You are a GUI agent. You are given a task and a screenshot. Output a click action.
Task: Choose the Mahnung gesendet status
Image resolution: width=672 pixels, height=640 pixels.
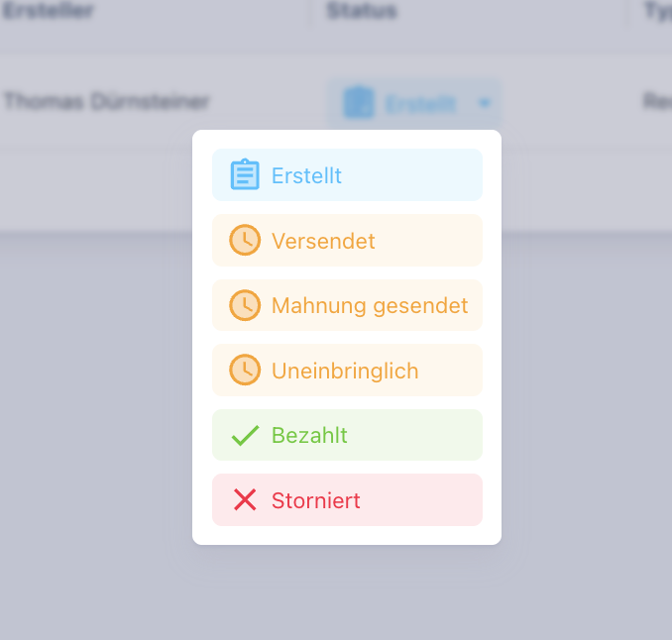[347, 305]
